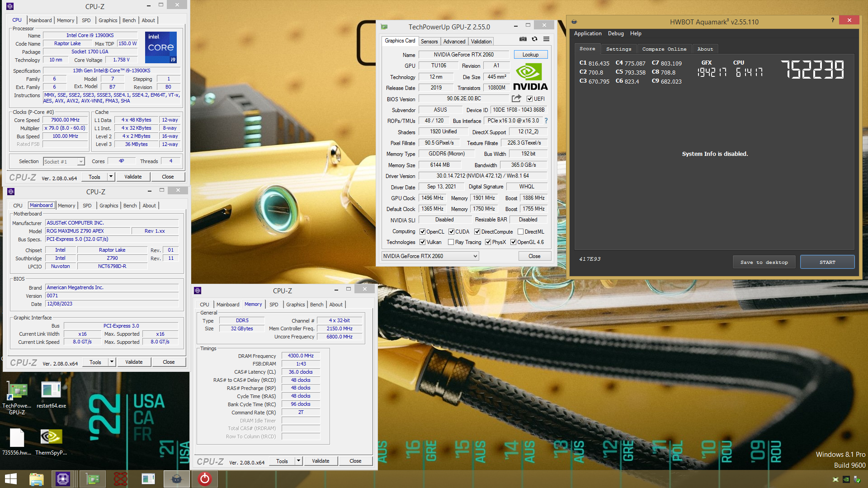
Task: Switch to the Advanced tab in GPU-Z
Action: click(x=454, y=41)
